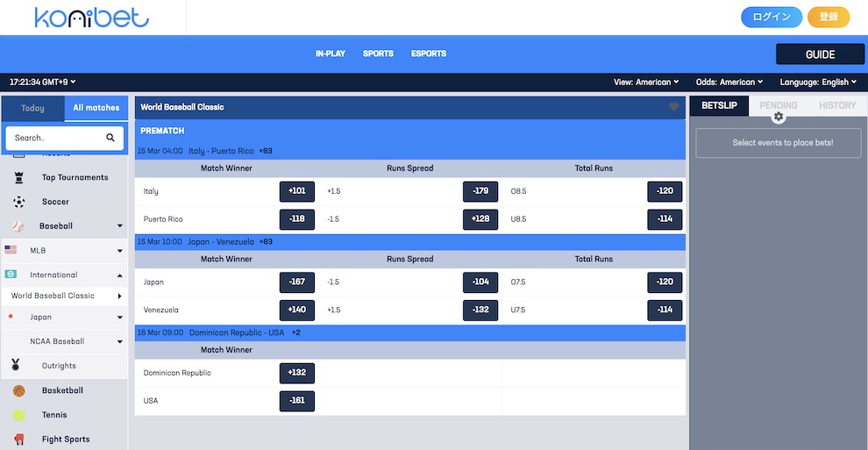Viewport: 868px width, 450px height.
Task: Expand the NCAA Baseball arrow
Action: coord(120,342)
